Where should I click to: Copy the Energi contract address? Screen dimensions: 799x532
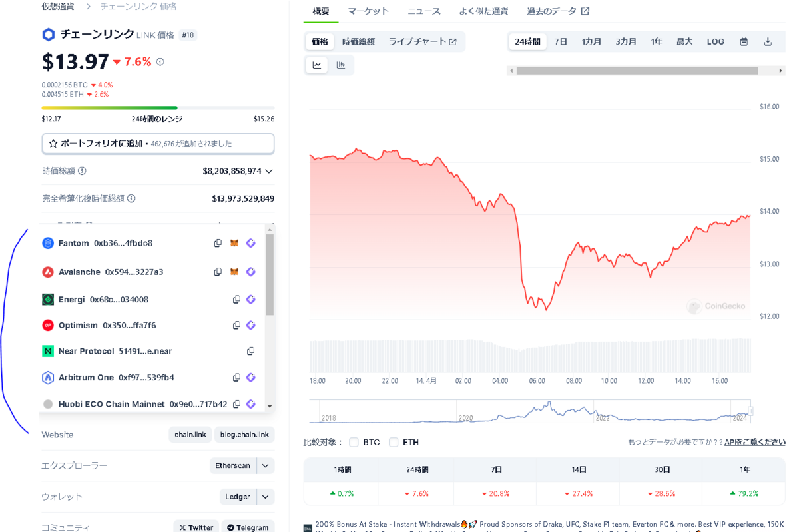point(236,300)
